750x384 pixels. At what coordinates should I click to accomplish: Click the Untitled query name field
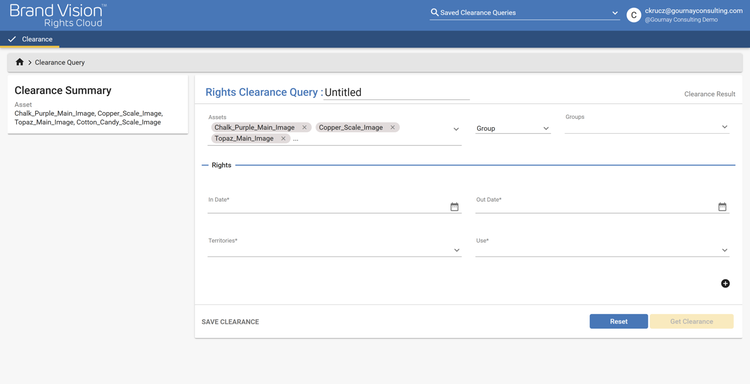click(x=397, y=92)
